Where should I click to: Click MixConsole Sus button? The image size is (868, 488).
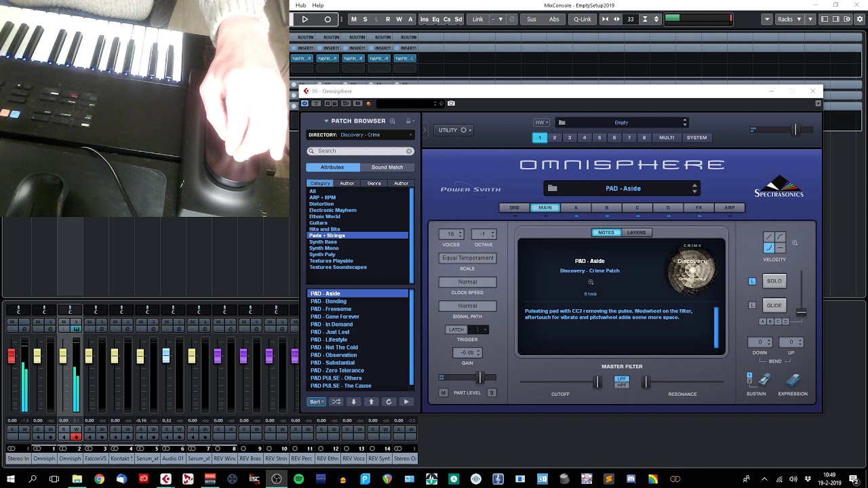[x=532, y=20]
